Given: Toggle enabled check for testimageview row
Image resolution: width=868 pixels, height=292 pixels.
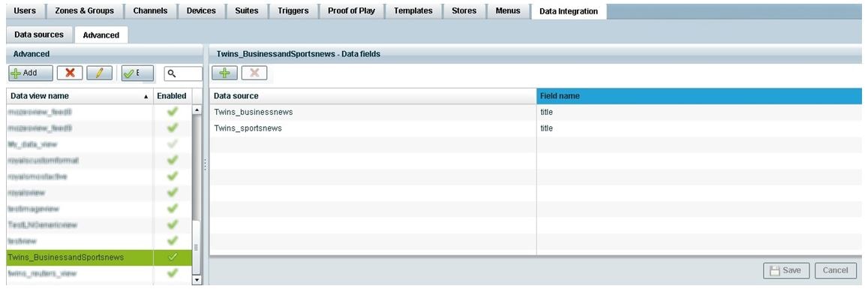Looking at the screenshot, I should coord(172,209).
